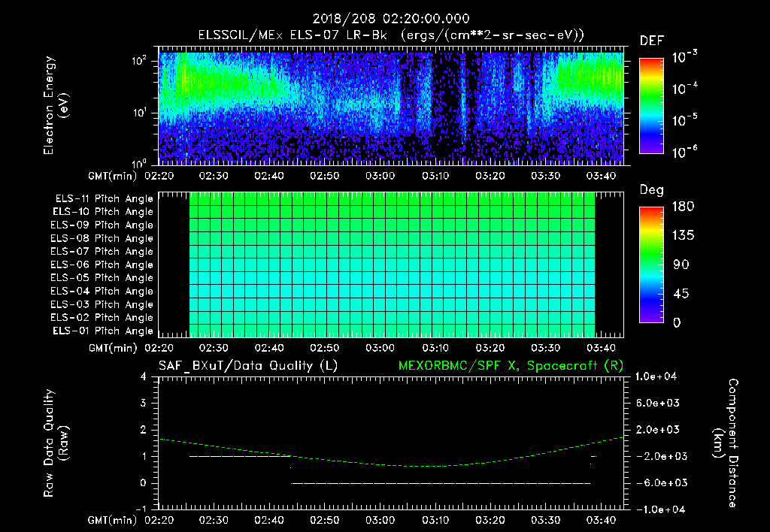Select the Electron Energy axis label
The width and height of the screenshot is (770, 532).
[56, 106]
